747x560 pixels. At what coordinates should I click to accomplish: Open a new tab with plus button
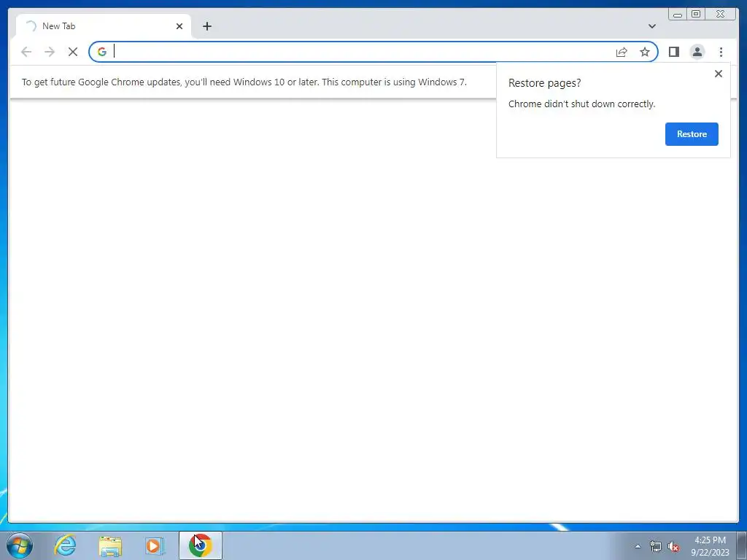click(x=206, y=26)
